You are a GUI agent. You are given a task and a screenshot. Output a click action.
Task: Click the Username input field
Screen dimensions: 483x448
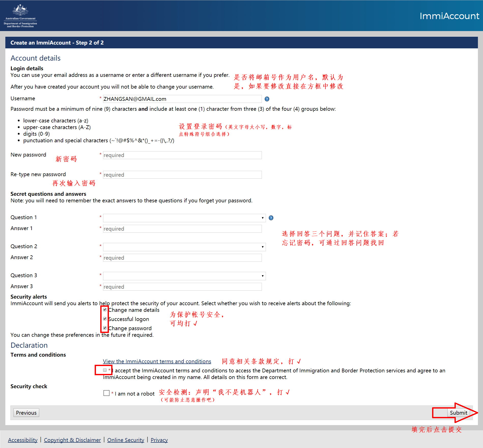click(x=182, y=99)
